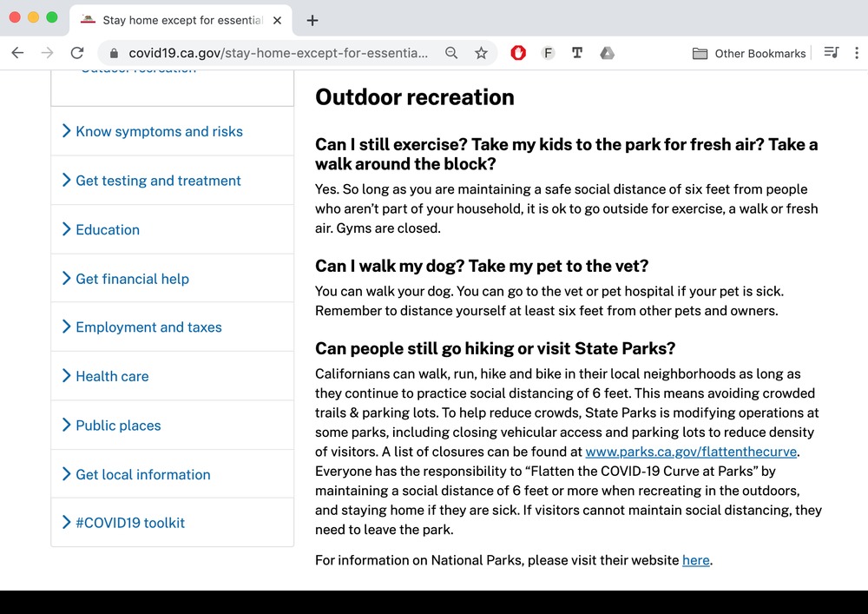Click the round F extension icon
The width and height of the screenshot is (868, 614).
coord(548,53)
